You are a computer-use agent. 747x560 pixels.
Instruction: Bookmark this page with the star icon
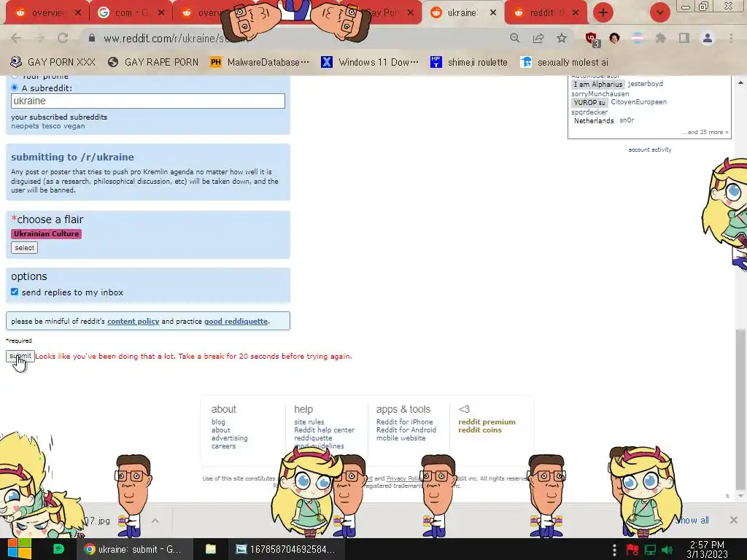coord(562,38)
